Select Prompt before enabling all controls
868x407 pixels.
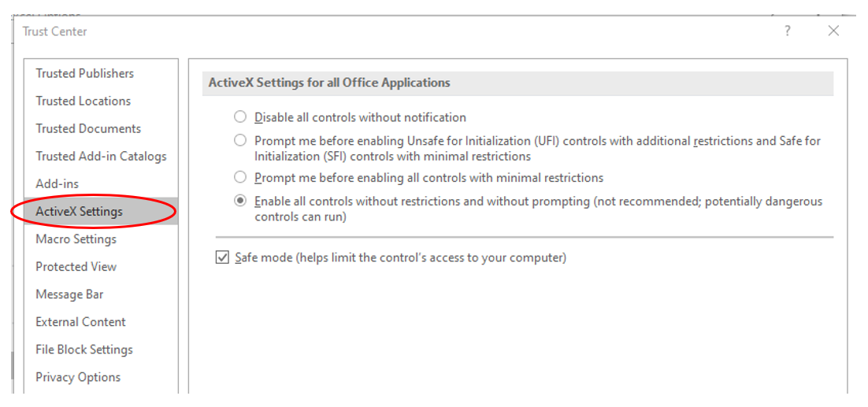click(x=240, y=178)
